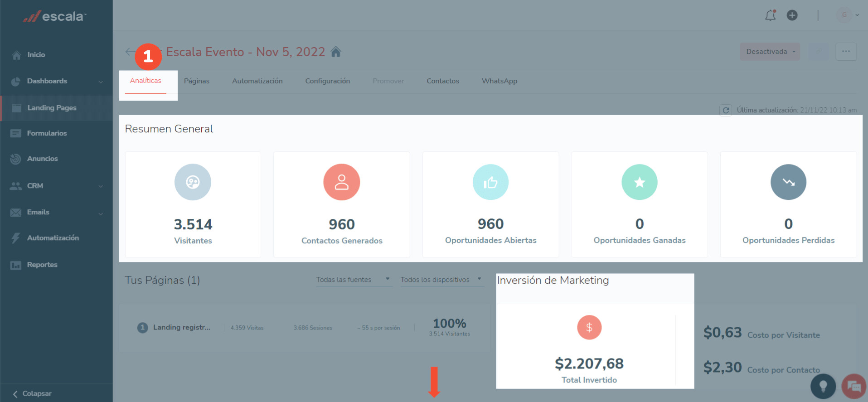
Task: Click the Automatización lightning icon
Action: pos(16,238)
